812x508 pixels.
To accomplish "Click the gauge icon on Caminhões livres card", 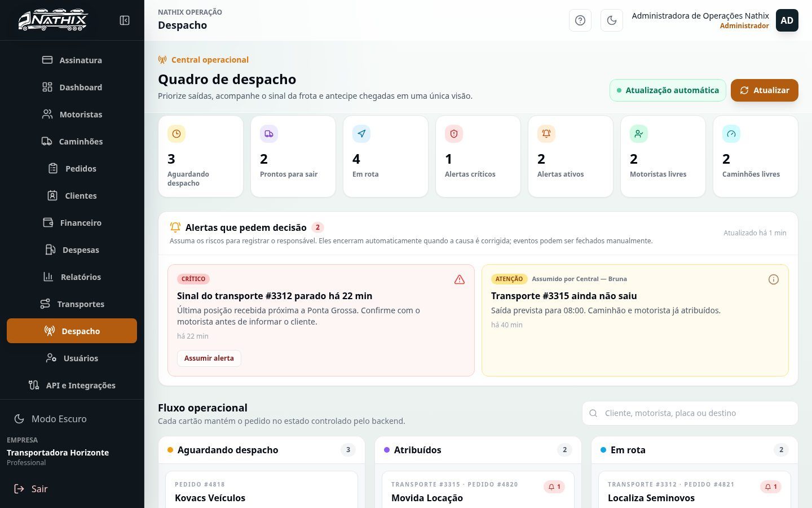I will click(731, 134).
